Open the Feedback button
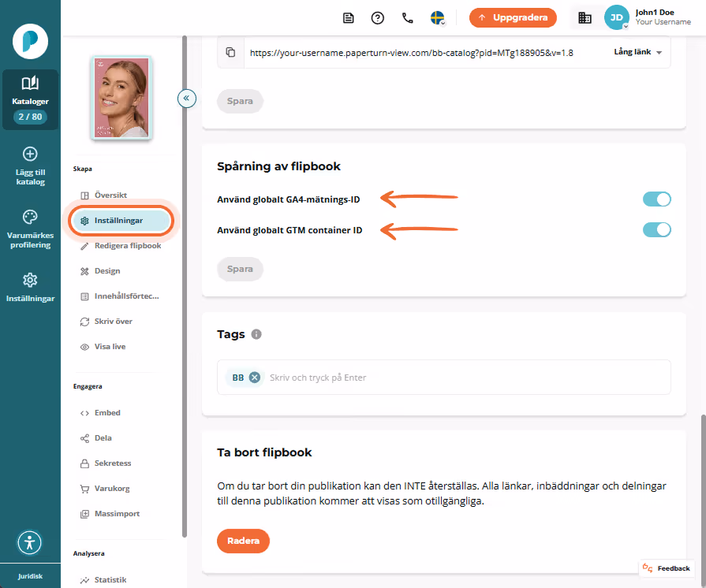This screenshot has height=588, width=706. pyautogui.click(x=667, y=568)
